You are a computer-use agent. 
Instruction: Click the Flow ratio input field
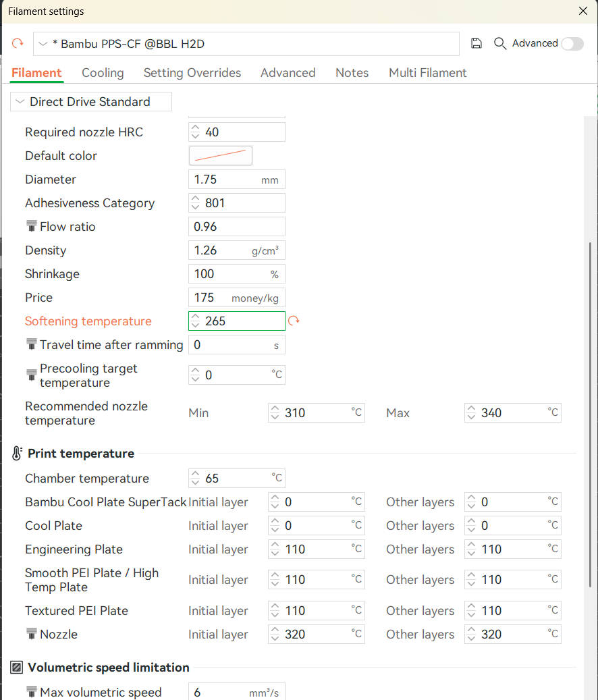click(236, 227)
